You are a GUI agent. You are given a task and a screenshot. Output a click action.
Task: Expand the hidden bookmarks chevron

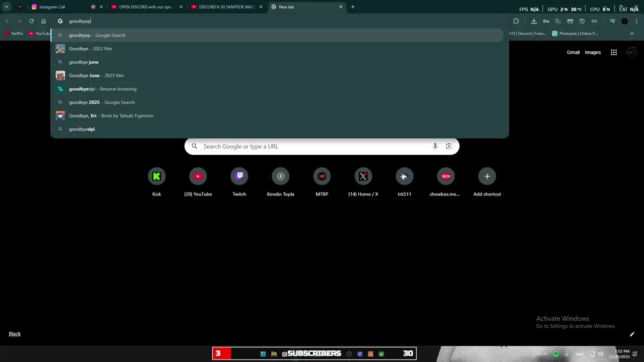click(632, 34)
